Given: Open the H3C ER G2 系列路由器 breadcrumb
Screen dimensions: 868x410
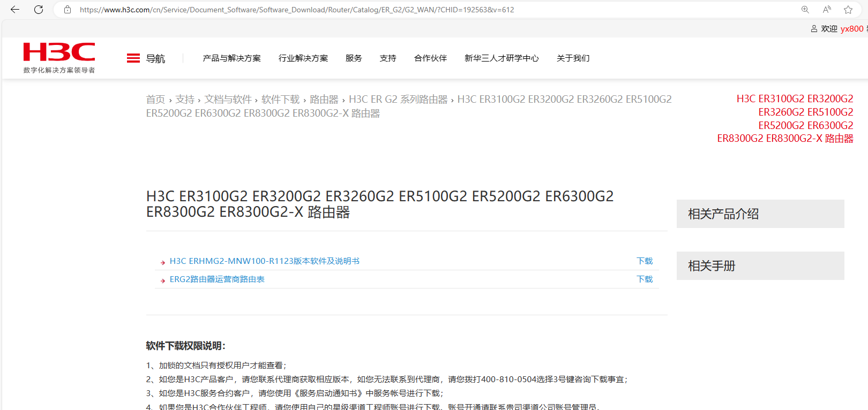Looking at the screenshot, I should point(398,100).
